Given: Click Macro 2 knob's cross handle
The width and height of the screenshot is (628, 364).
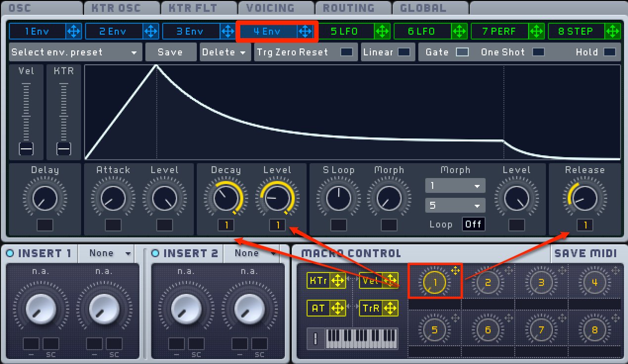Looking at the screenshot, I should (x=508, y=271).
